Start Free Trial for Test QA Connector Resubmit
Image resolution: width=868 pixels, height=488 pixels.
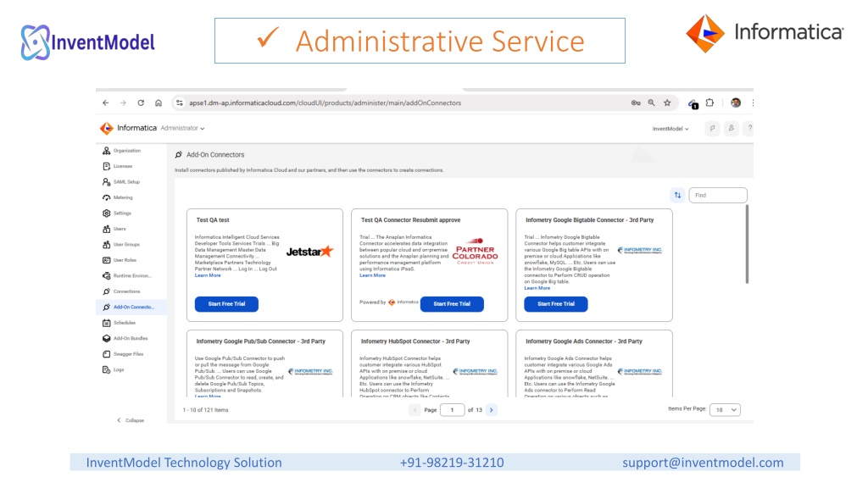pyautogui.click(x=452, y=304)
